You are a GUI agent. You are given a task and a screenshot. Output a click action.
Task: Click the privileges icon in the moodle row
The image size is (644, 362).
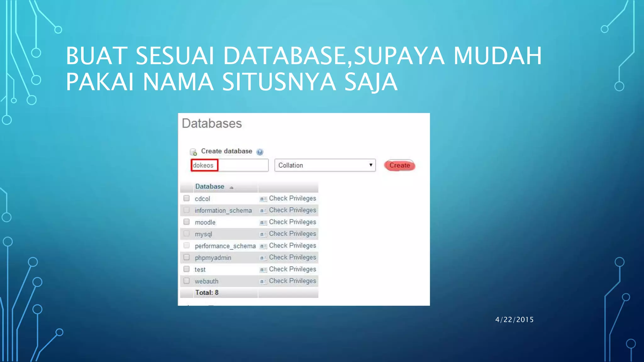tap(263, 223)
